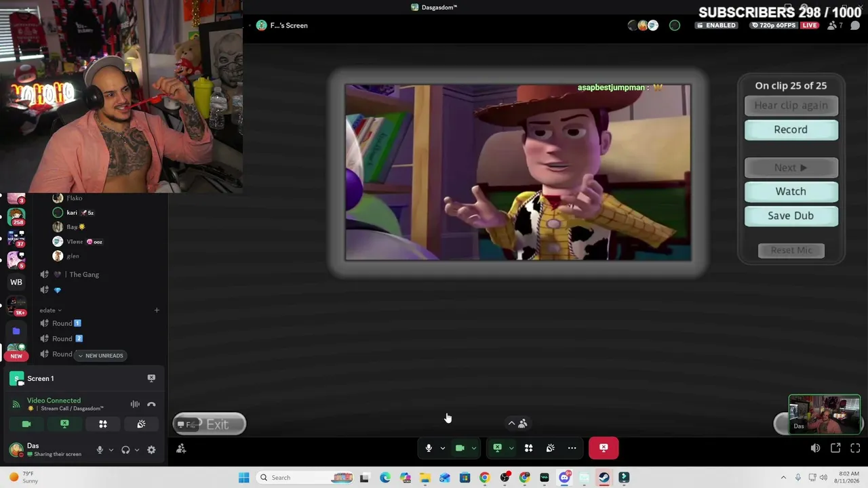Click the game's Exit button
This screenshot has width=868, height=488.
pos(209,424)
